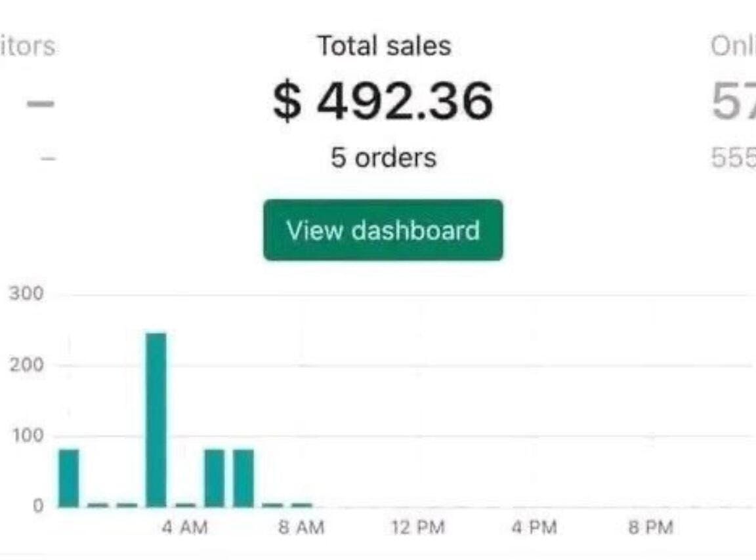
Task: Click the 12 PM axis label
Action: coord(418,527)
